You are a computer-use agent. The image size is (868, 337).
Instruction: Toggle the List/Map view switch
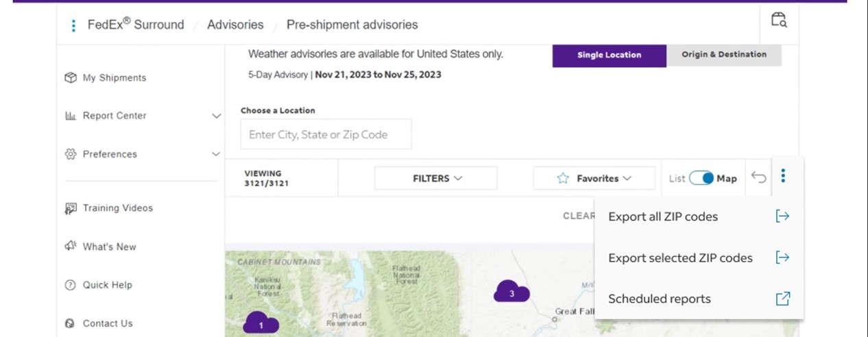coord(701,178)
